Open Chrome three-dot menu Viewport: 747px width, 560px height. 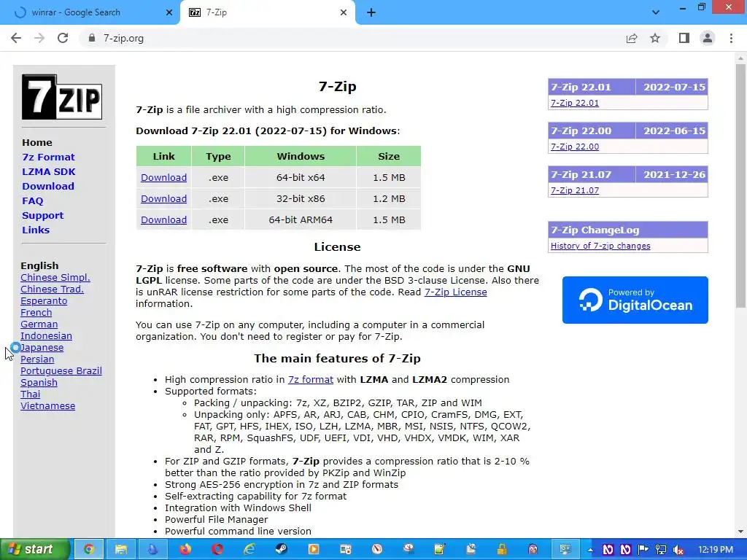[x=731, y=38]
